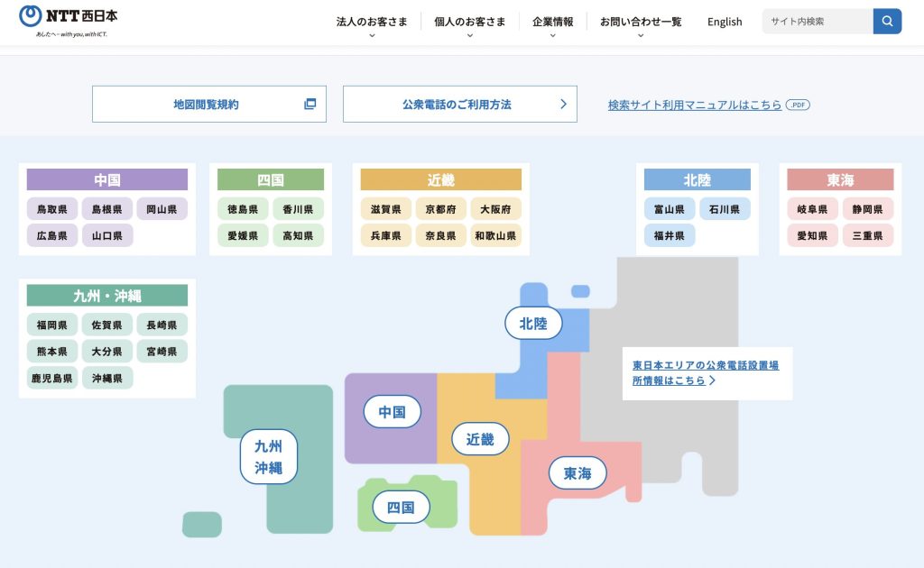Open 公衆電話のご利用方法 page

[459, 105]
